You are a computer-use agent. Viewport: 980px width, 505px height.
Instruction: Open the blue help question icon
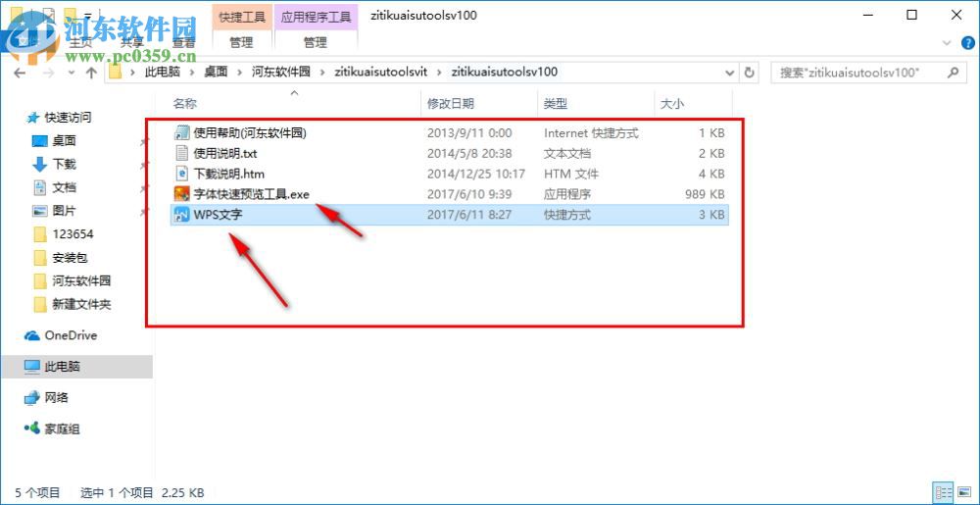967,43
